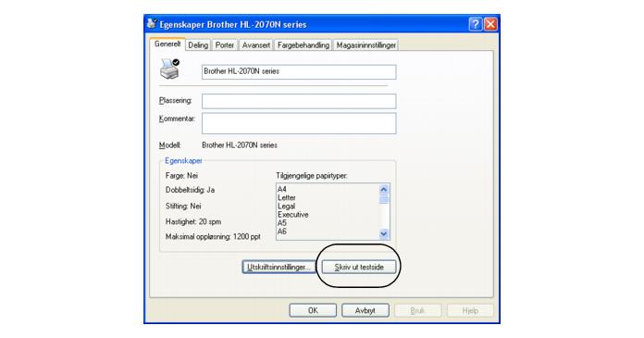
Task: Click the Modell value Brother HL-2070N series
Action: (x=240, y=145)
